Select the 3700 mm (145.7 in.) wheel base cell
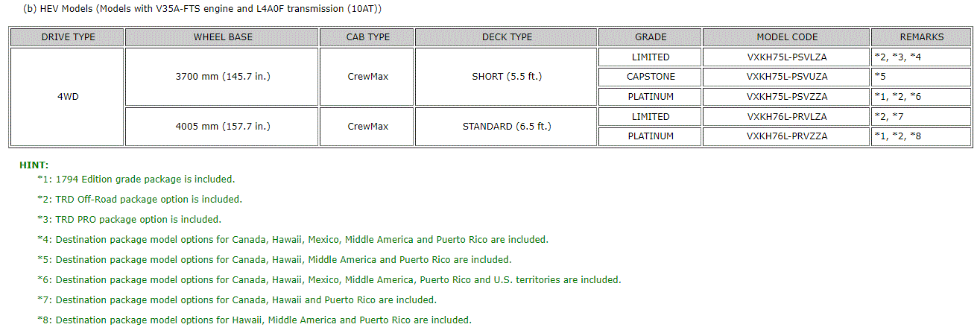980x333 pixels. [x=222, y=77]
